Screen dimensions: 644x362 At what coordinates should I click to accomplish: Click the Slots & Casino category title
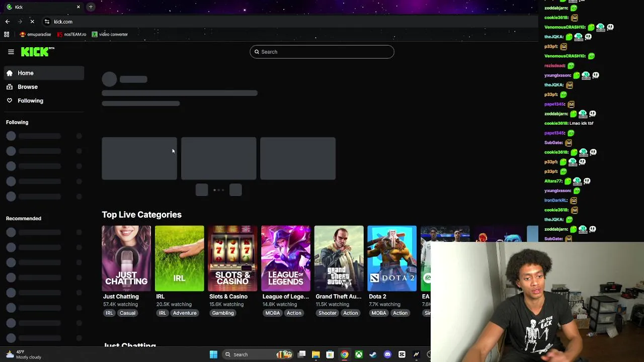[228, 297]
